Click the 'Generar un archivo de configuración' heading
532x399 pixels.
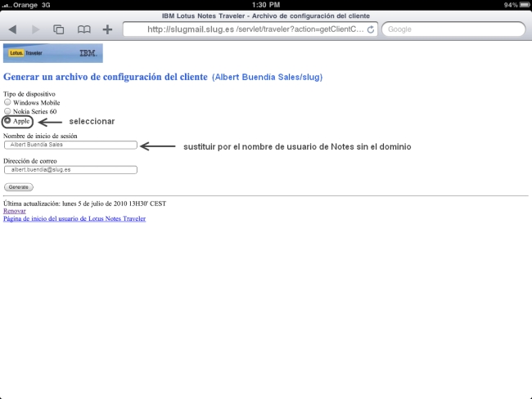tap(106, 77)
